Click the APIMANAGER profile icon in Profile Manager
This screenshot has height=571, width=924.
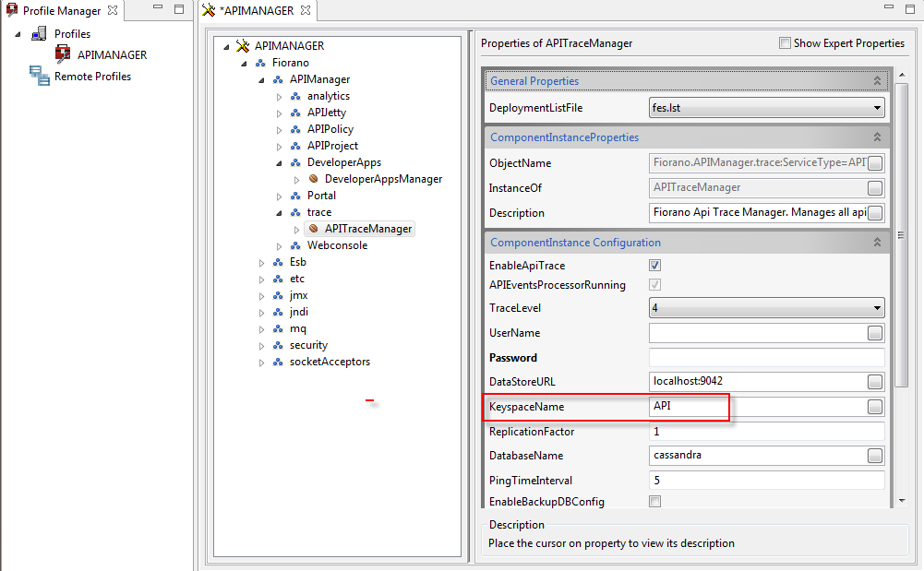point(63,54)
